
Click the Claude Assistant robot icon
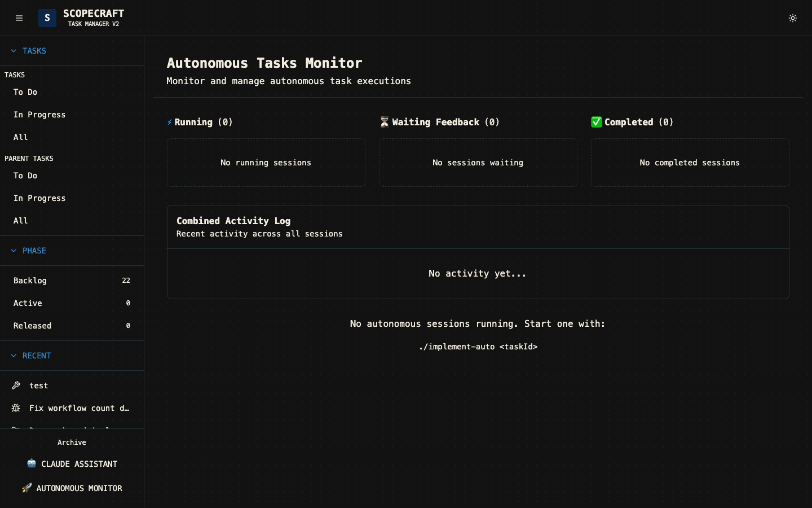(32, 463)
